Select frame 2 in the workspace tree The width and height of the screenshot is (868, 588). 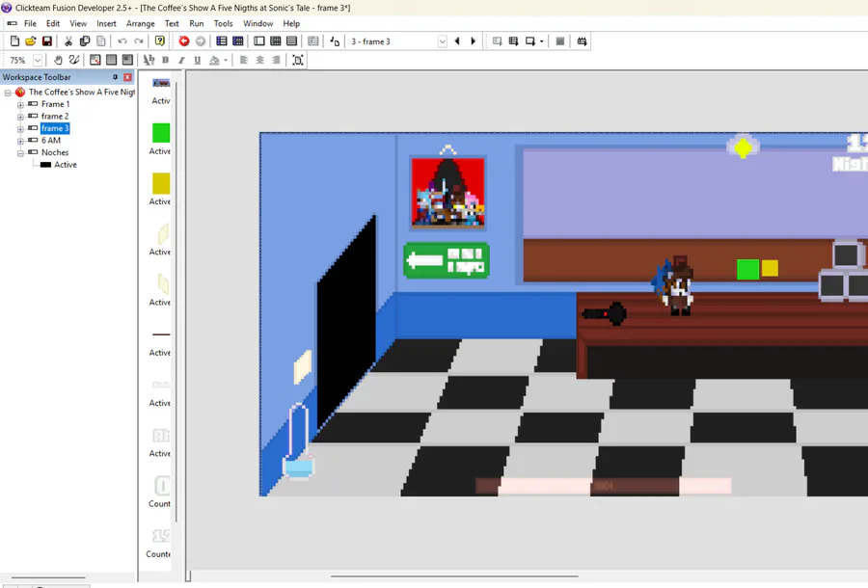[55, 117]
